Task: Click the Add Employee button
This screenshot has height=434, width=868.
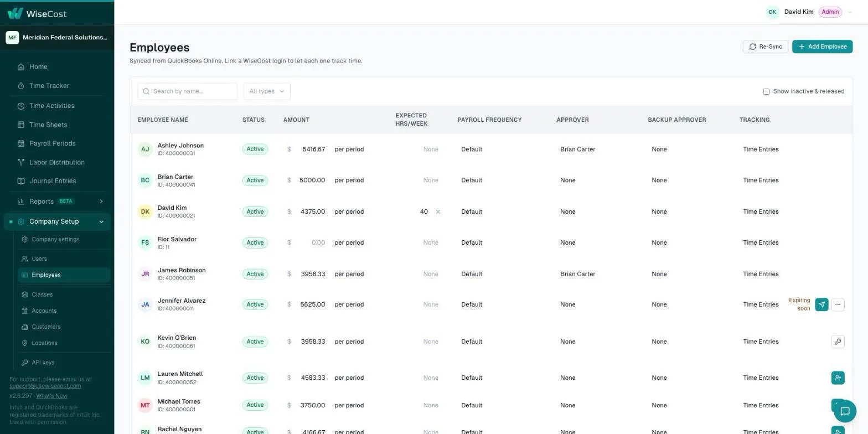Action: pyautogui.click(x=822, y=46)
